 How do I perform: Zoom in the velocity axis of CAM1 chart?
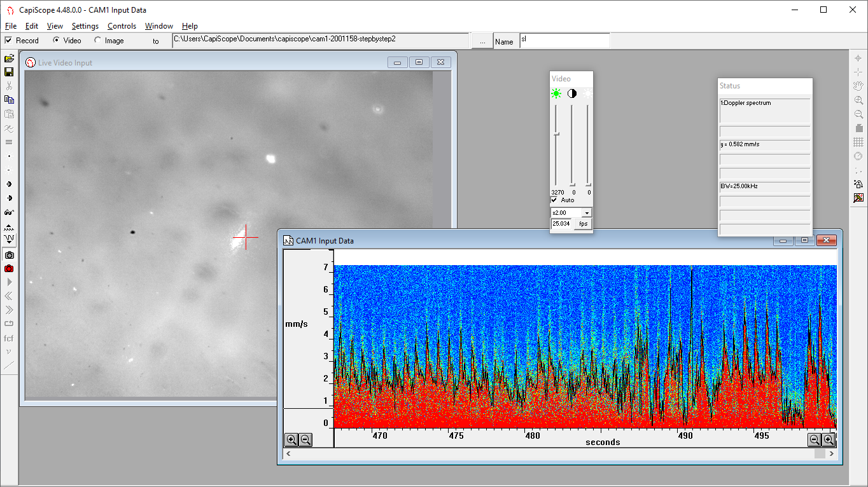(x=291, y=439)
